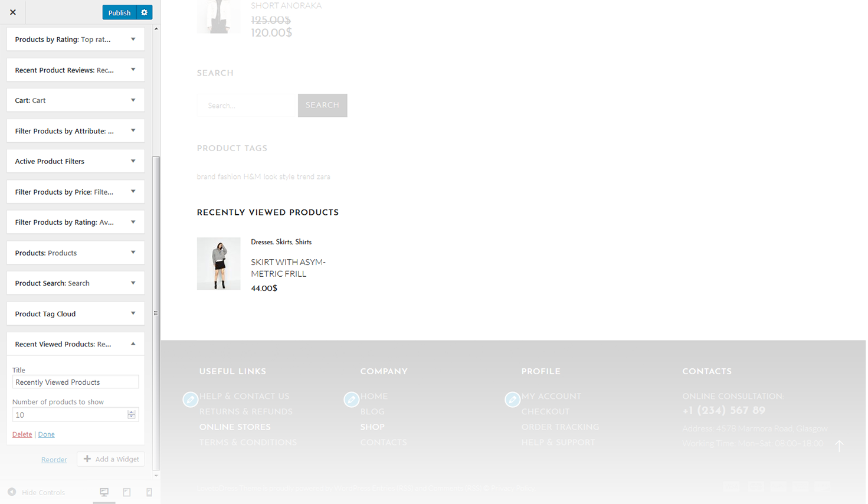Click edit pencil beside Useful Links menu
The image size is (868, 504).
191,400
